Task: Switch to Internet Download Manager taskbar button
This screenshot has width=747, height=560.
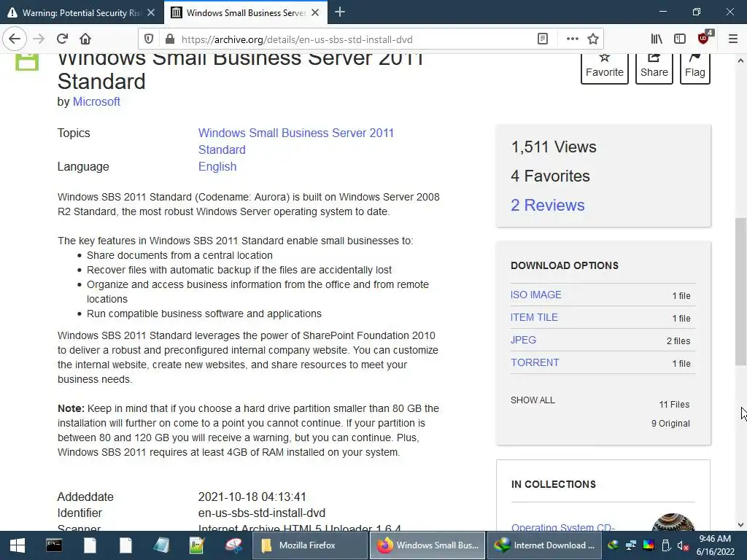Action: (x=544, y=545)
